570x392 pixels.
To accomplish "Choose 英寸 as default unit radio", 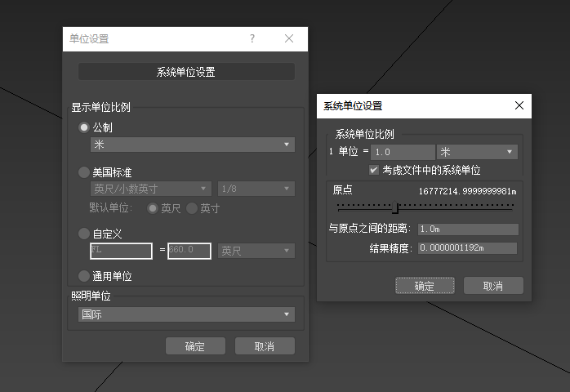I will tap(192, 208).
